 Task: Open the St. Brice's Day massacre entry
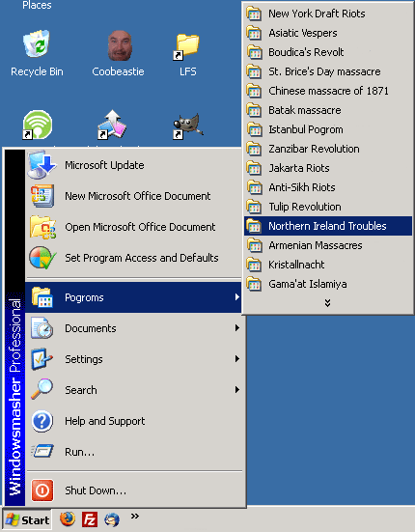click(x=328, y=71)
